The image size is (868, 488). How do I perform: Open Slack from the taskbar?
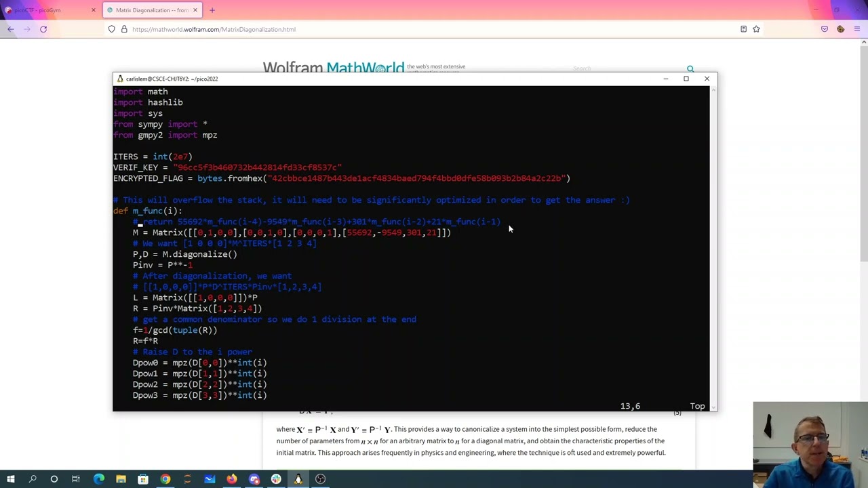click(x=276, y=479)
